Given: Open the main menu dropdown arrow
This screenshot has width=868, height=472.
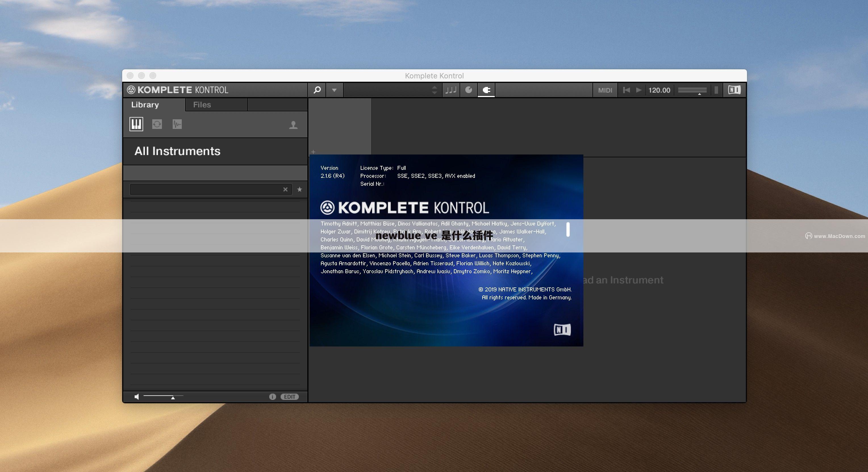Looking at the screenshot, I should tap(334, 90).
